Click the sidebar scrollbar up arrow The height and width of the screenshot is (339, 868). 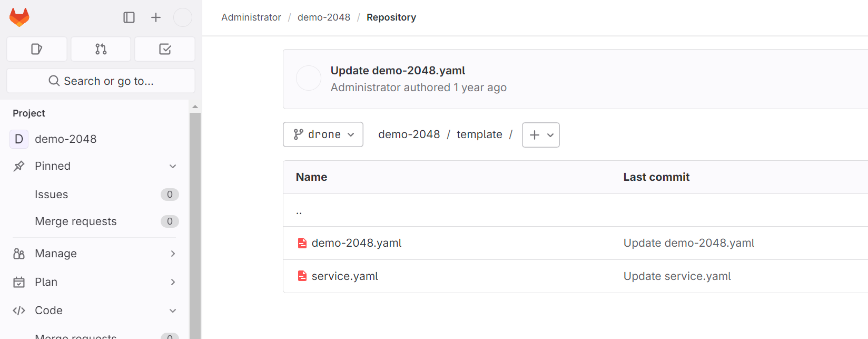[195, 106]
